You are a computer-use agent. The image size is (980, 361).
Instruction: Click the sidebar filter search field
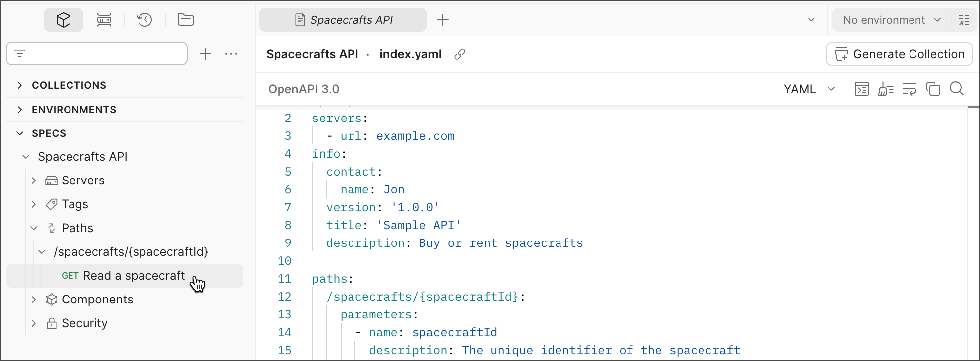pos(97,54)
